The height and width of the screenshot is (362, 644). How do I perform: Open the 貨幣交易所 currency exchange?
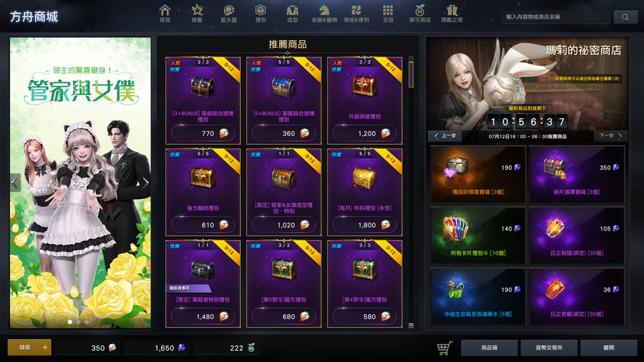point(549,348)
